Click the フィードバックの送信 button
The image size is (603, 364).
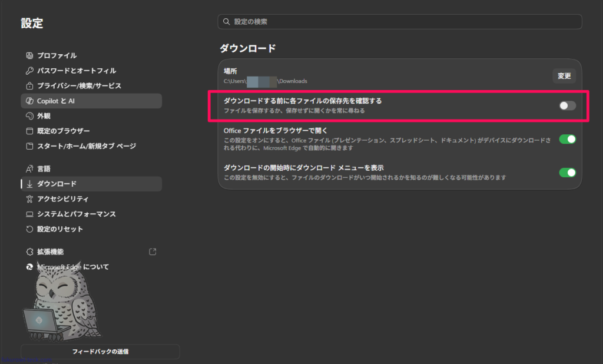[x=100, y=351]
